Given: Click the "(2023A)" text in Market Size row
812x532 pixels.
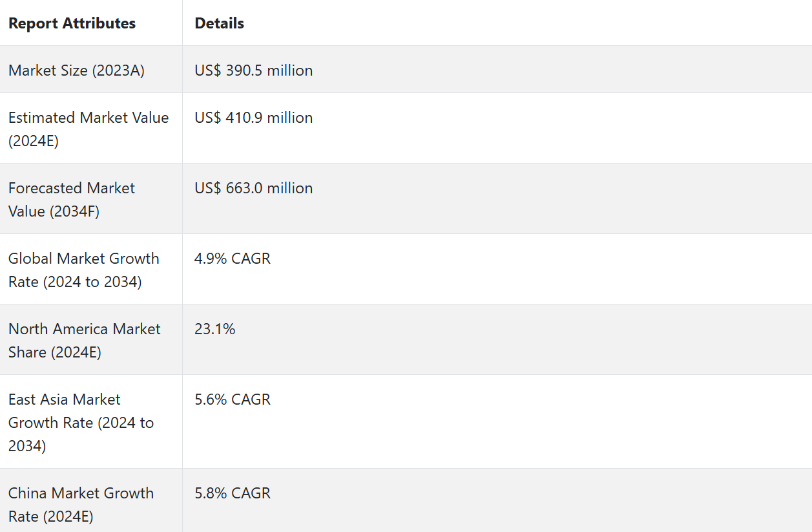Looking at the screenshot, I should [x=118, y=70].
